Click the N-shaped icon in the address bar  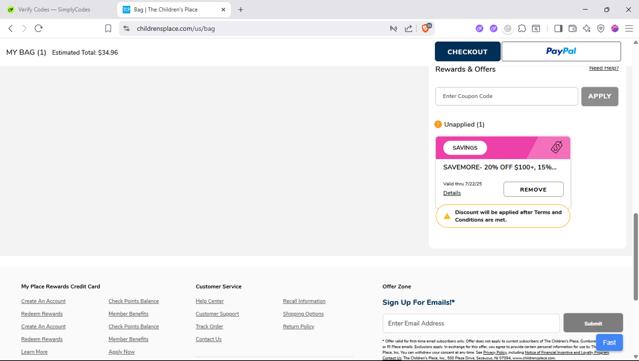(x=393, y=28)
